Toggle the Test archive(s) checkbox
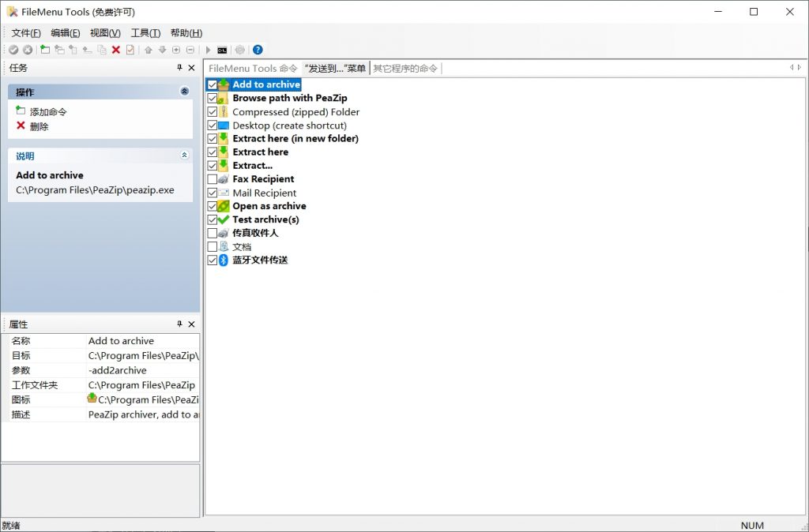 point(212,219)
